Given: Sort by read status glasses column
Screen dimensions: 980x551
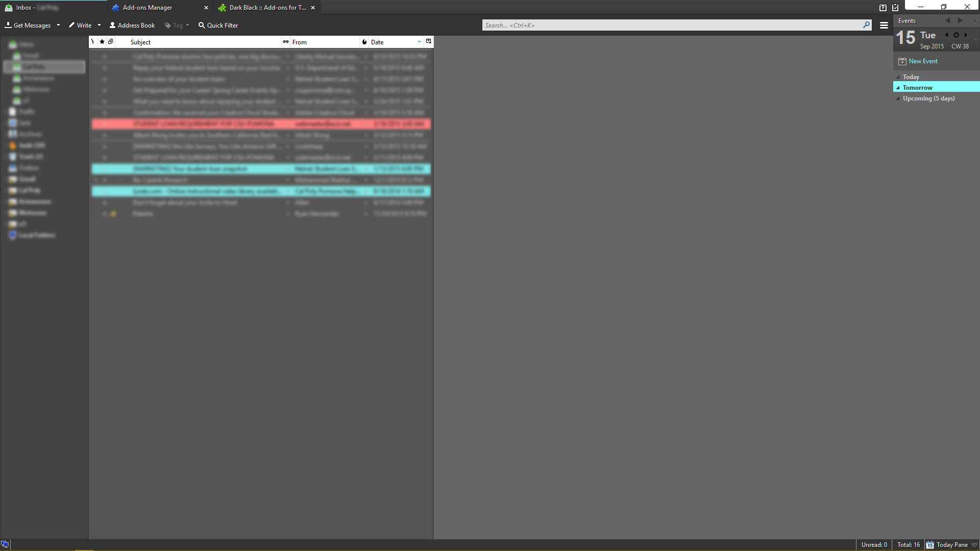Looking at the screenshot, I should click(x=286, y=42).
